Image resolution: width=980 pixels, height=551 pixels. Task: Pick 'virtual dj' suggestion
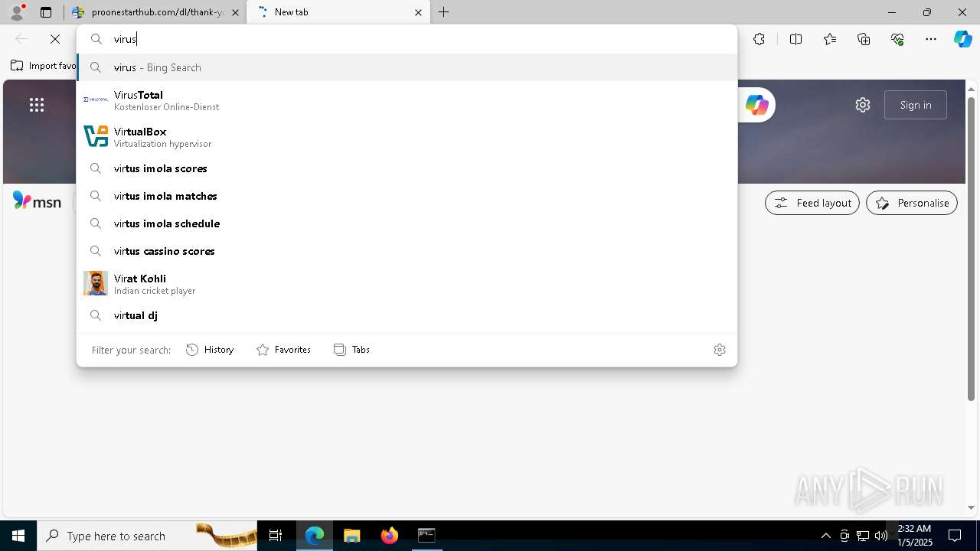tap(407, 315)
